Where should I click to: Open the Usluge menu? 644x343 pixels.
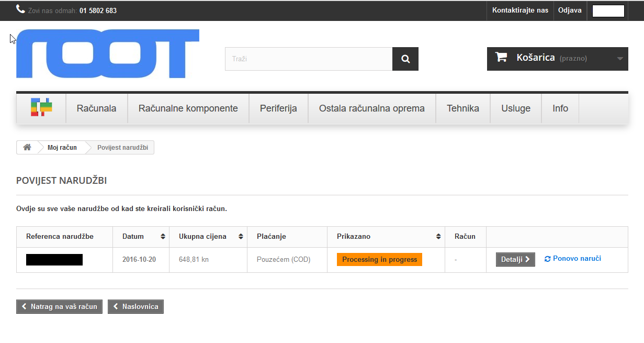pos(516,108)
